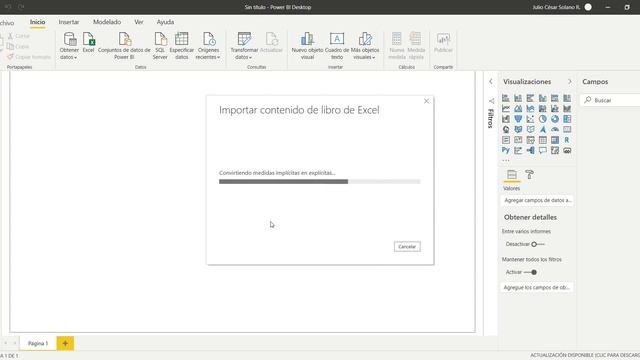Select the scatter chart visual

pyautogui.click(x=530, y=119)
